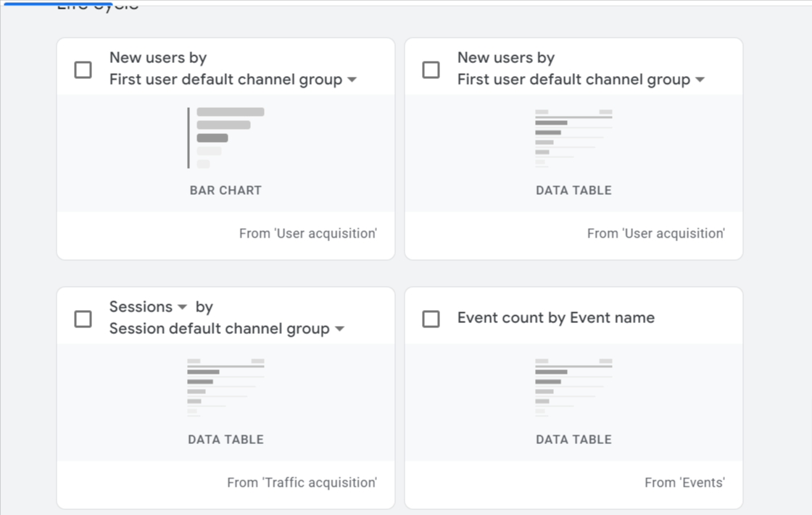This screenshot has width=812, height=515.
Task: Check the 'Sessions by Session default channel group' card
Action: click(83, 319)
